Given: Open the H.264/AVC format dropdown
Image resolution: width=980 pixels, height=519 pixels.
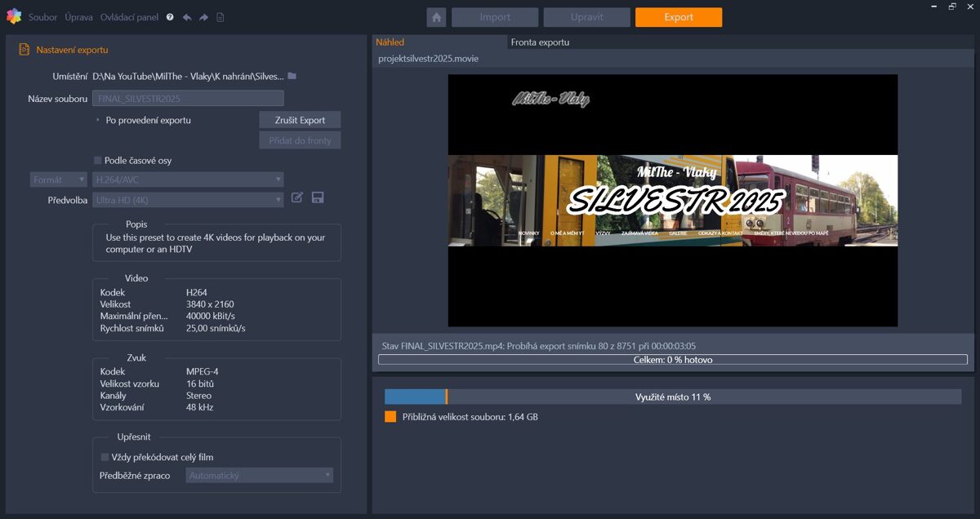Looking at the screenshot, I should point(188,179).
